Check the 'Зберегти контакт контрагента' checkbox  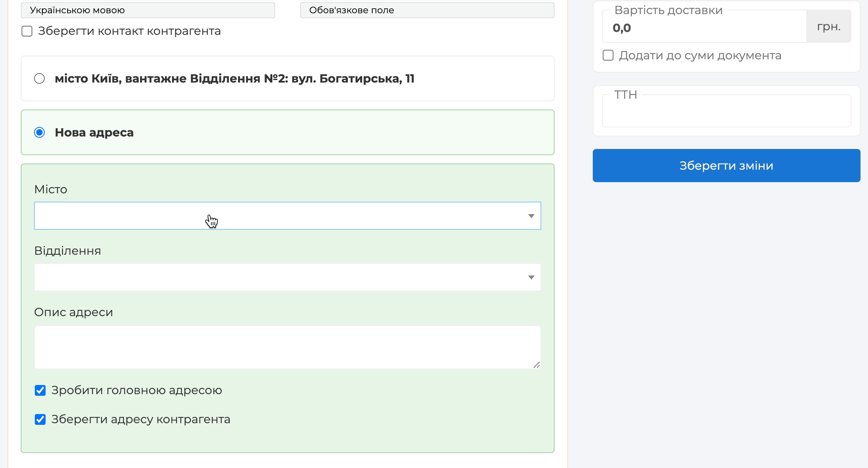pyautogui.click(x=27, y=32)
